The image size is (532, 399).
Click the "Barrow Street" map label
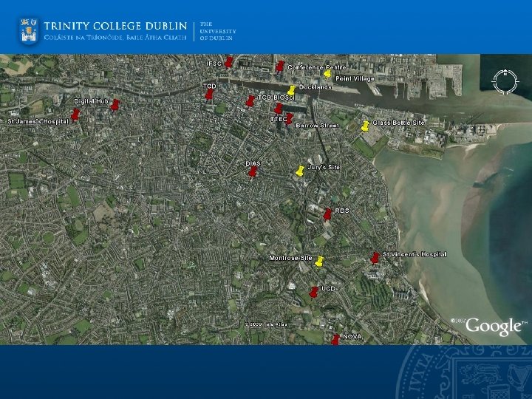(317, 126)
